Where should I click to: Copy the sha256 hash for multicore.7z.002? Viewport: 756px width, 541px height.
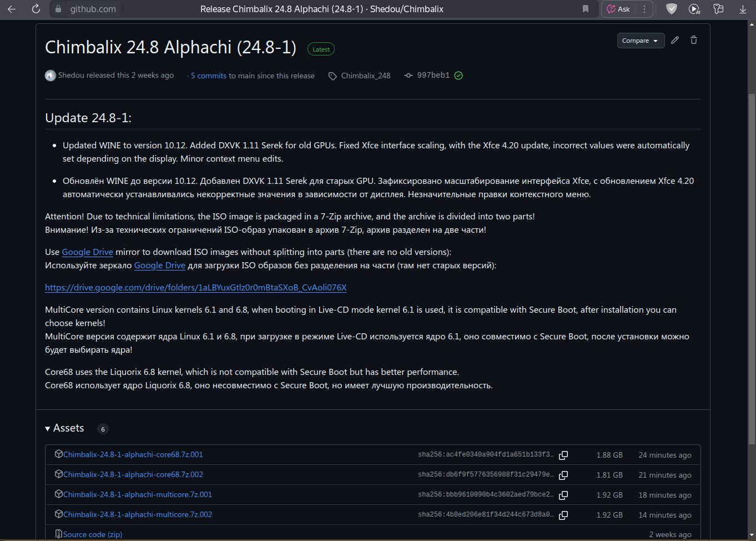(x=563, y=515)
